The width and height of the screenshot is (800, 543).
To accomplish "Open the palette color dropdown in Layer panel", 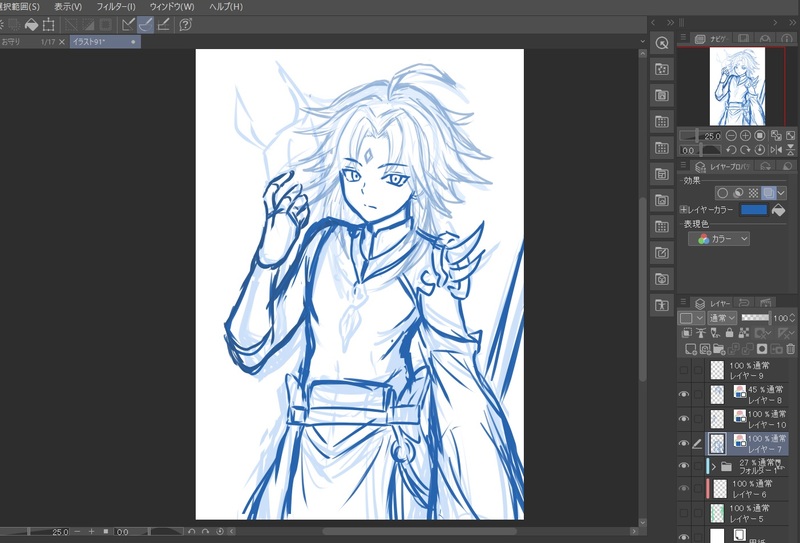I will (x=691, y=318).
